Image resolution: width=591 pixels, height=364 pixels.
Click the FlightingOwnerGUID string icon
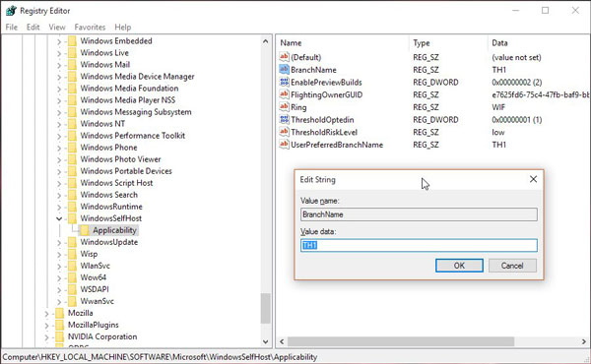[x=284, y=94]
